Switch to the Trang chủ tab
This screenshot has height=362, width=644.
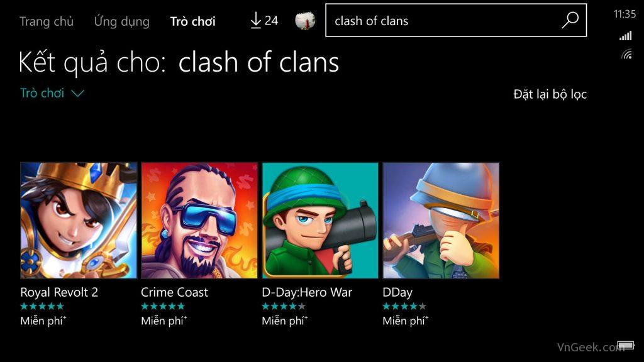click(47, 21)
